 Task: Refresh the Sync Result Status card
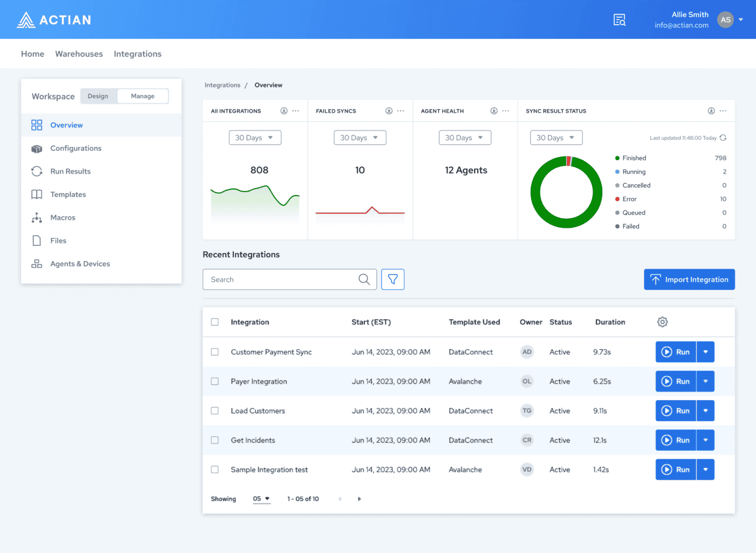tap(724, 137)
